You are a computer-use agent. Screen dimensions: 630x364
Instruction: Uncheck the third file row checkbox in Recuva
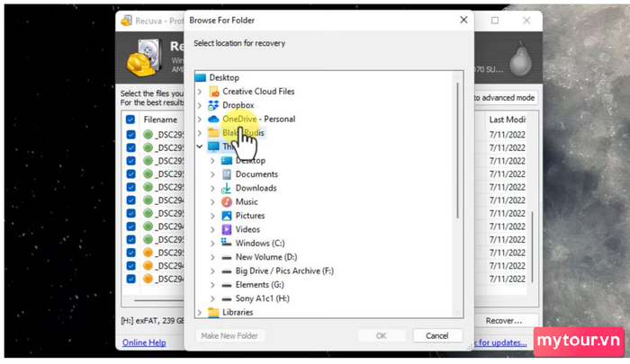click(131, 161)
